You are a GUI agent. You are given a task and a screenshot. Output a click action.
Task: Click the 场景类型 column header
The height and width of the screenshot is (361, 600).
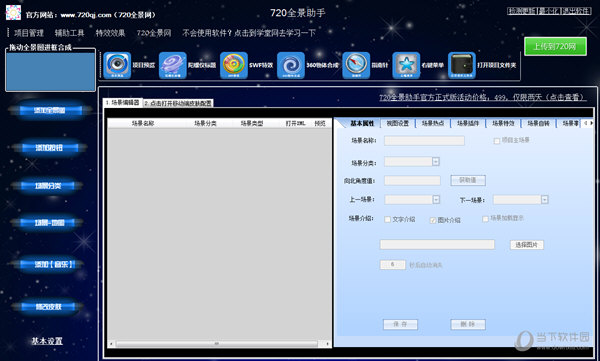(x=252, y=123)
